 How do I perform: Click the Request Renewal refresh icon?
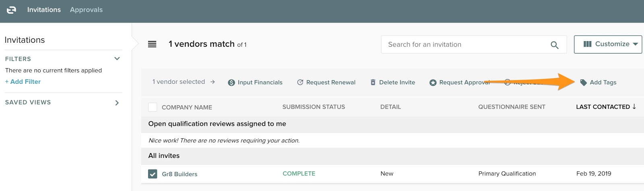point(300,82)
